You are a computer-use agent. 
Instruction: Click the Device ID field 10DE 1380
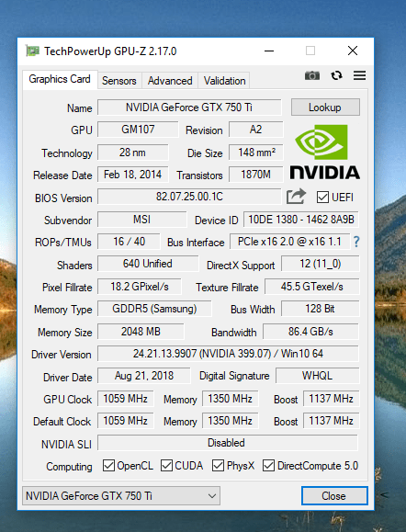301,220
